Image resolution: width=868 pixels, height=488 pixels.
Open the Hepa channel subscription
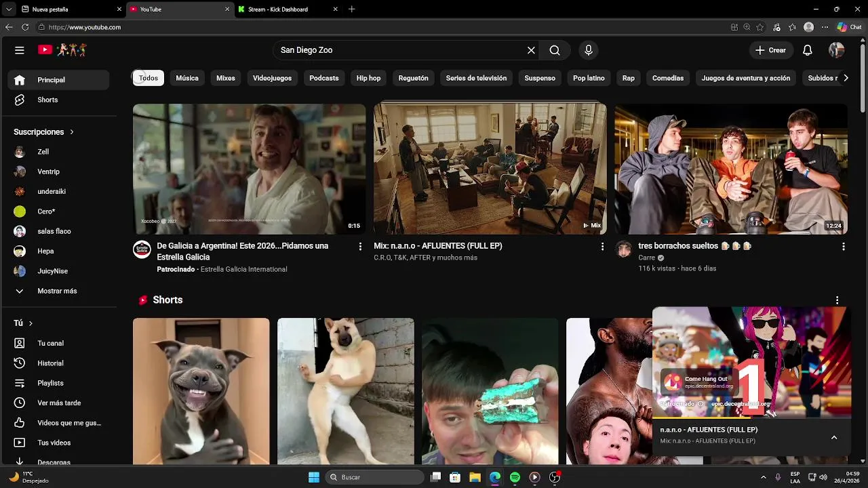pos(58,251)
